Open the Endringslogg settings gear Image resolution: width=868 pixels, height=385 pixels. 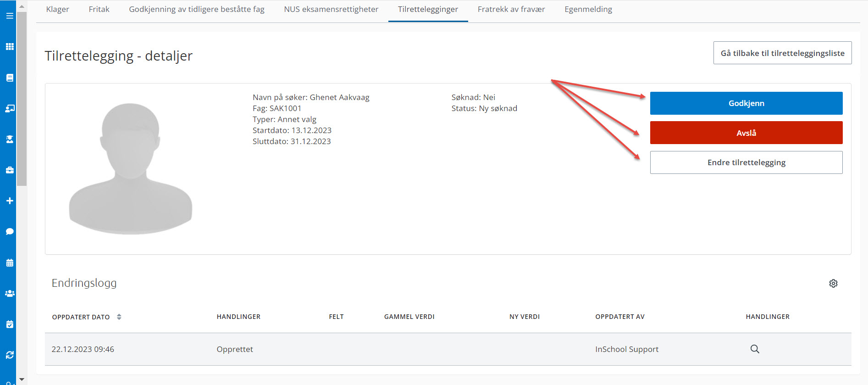(x=833, y=283)
